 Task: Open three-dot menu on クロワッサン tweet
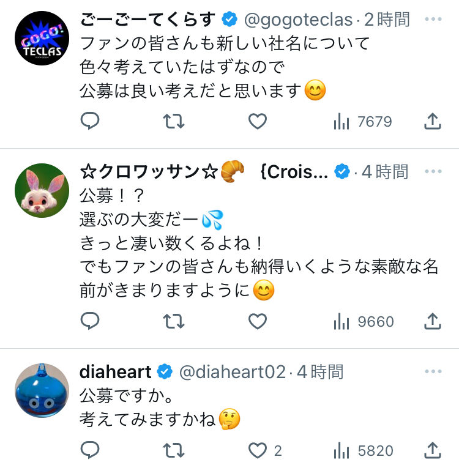[433, 172]
